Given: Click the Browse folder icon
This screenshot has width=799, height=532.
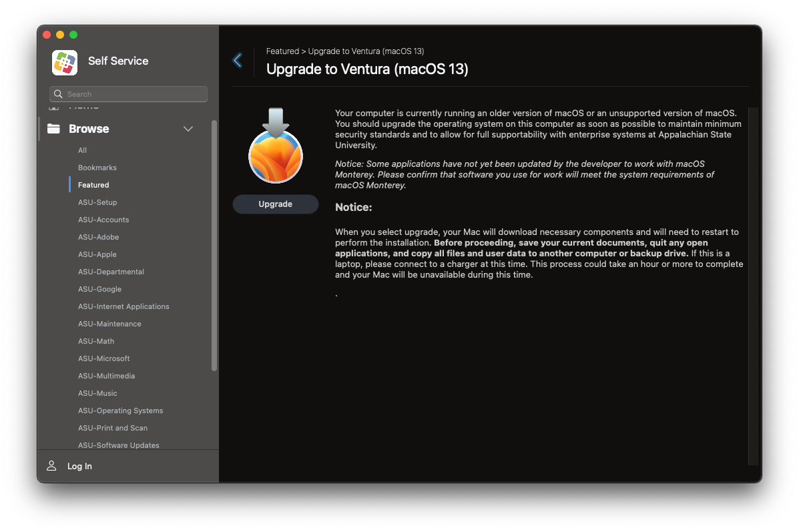Looking at the screenshot, I should pyautogui.click(x=53, y=129).
